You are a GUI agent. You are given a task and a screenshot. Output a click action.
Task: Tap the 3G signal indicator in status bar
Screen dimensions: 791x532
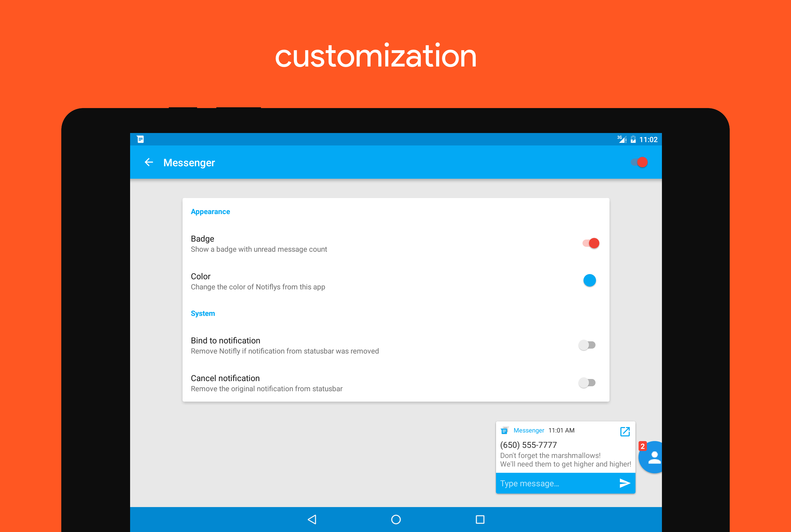[x=622, y=139]
